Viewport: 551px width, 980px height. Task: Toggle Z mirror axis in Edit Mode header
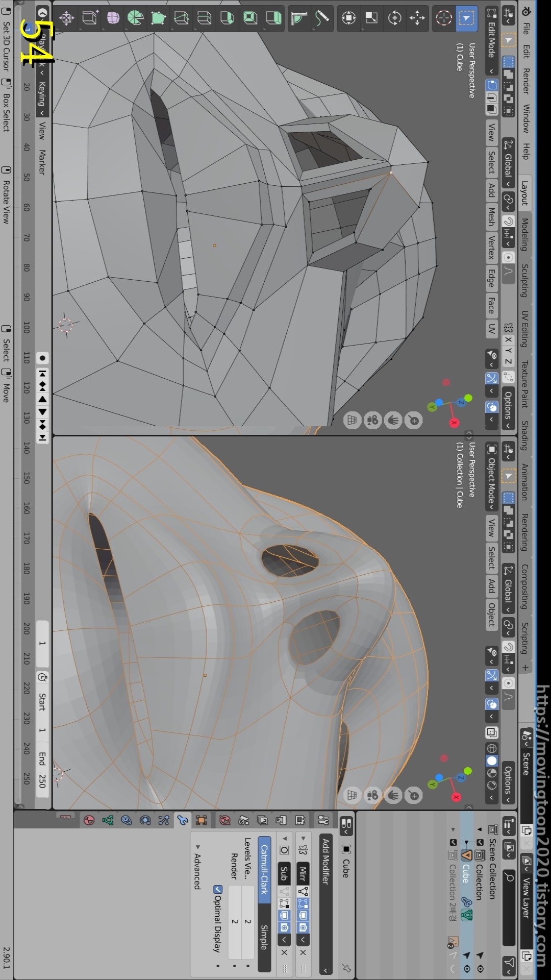click(508, 361)
